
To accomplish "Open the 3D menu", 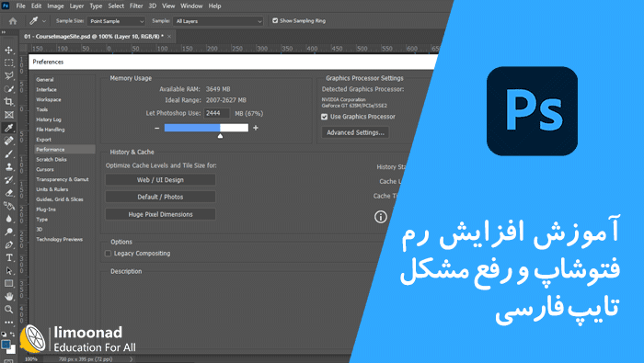I will tap(153, 6).
